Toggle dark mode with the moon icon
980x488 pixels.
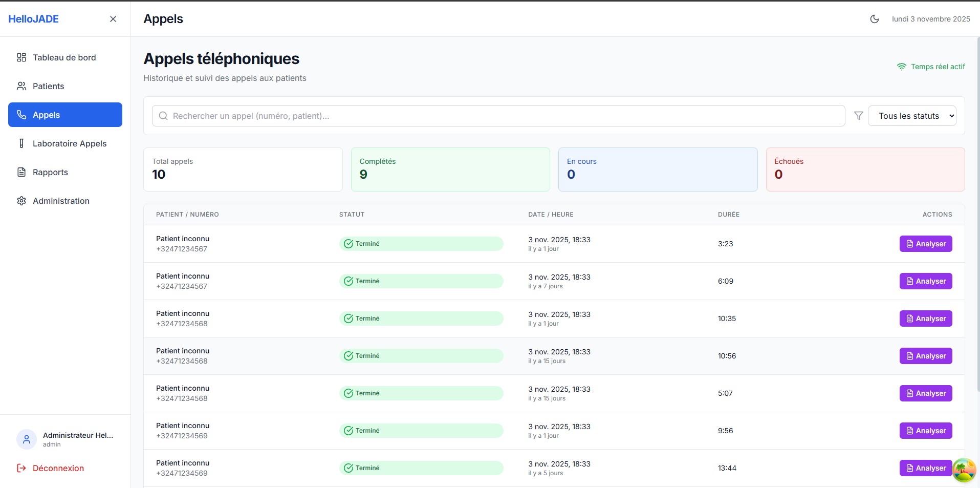pos(875,19)
